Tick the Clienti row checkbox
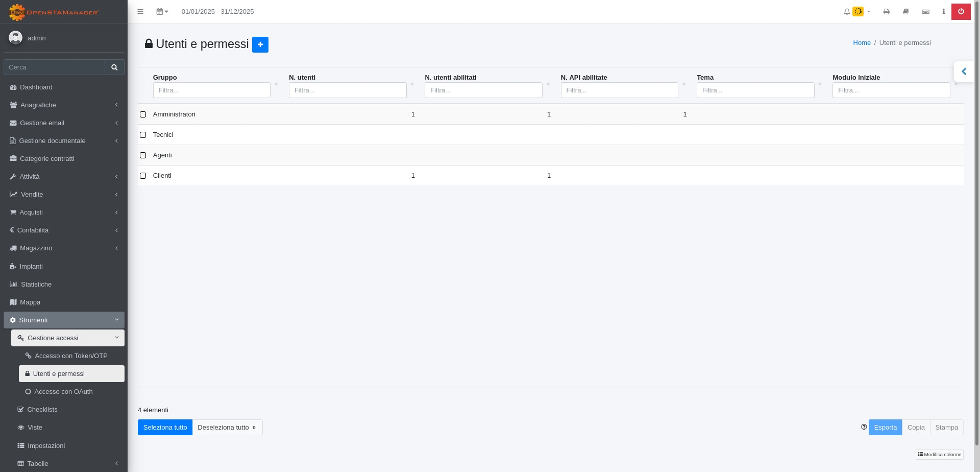Image resolution: width=980 pixels, height=472 pixels. click(143, 176)
